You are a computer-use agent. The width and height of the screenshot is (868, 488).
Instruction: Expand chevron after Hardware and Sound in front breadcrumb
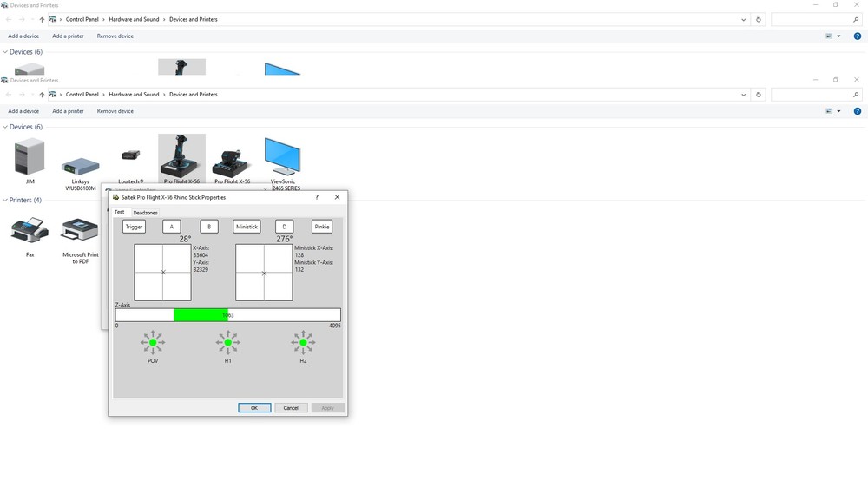click(164, 95)
